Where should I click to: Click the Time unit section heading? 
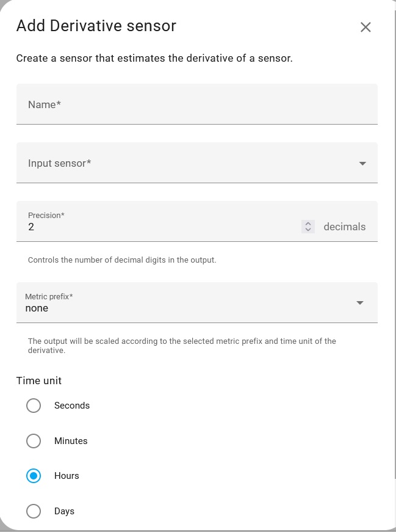[x=38, y=381]
